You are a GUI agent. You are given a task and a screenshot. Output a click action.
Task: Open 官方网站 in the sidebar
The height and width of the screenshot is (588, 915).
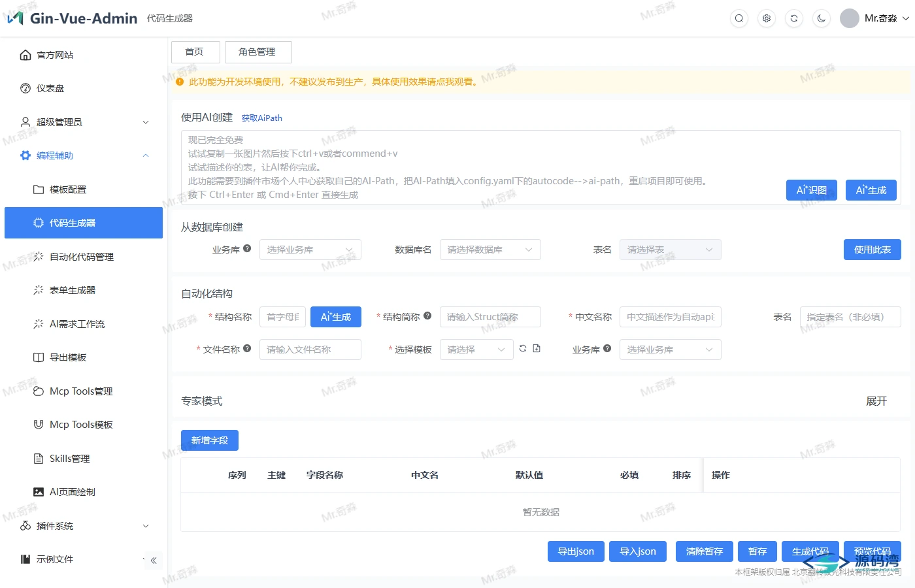(84, 55)
